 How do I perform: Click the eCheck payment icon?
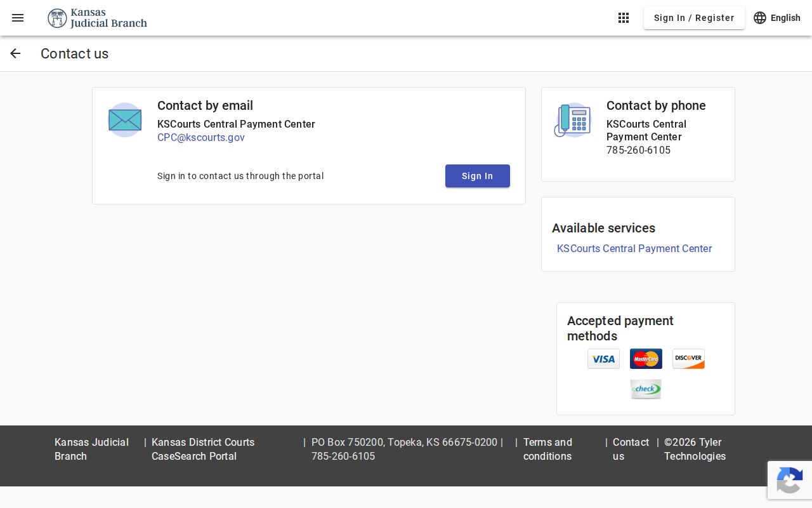click(x=646, y=389)
